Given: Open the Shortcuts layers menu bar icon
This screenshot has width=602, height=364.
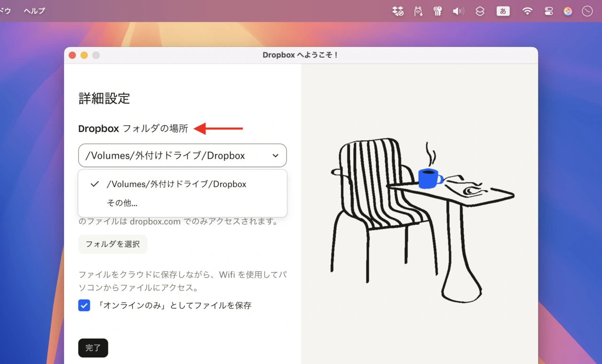Looking at the screenshot, I should click(480, 11).
